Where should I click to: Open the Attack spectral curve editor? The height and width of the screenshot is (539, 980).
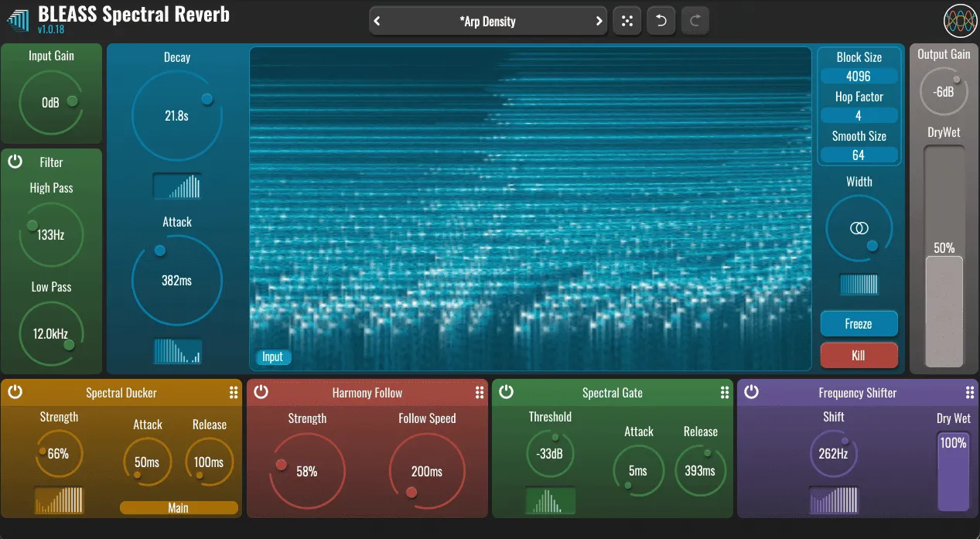tap(177, 351)
